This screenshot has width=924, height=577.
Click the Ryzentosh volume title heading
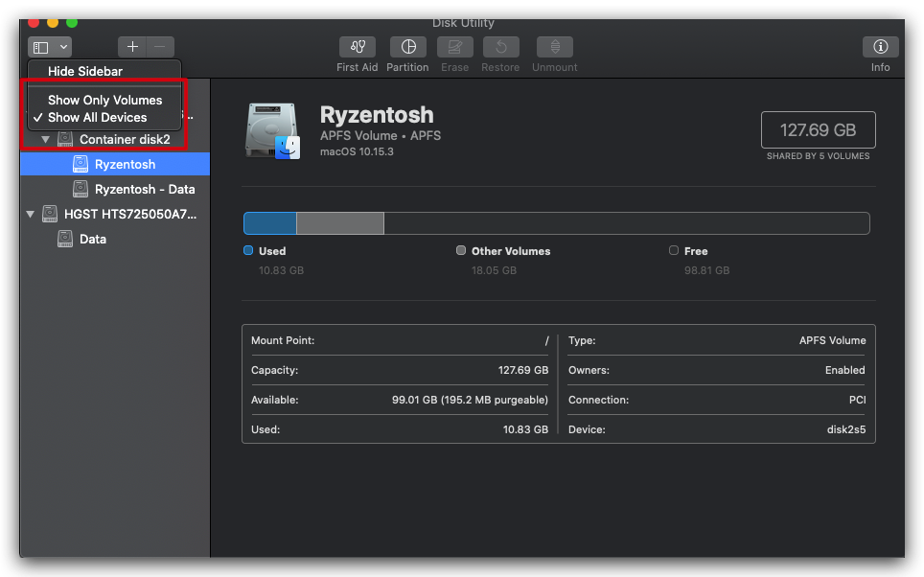377,114
